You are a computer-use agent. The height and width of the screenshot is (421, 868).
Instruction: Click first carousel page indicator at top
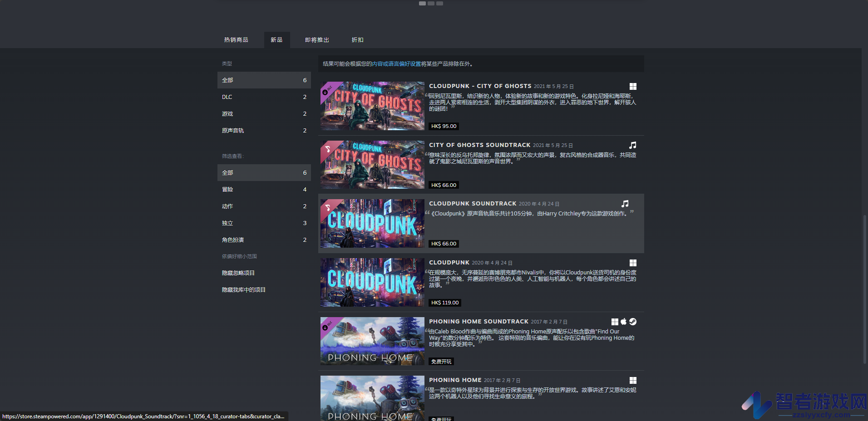click(x=423, y=3)
